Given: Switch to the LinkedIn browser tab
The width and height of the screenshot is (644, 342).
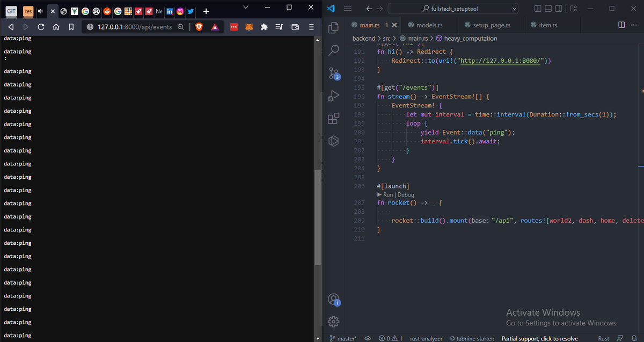Looking at the screenshot, I should point(170,11).
